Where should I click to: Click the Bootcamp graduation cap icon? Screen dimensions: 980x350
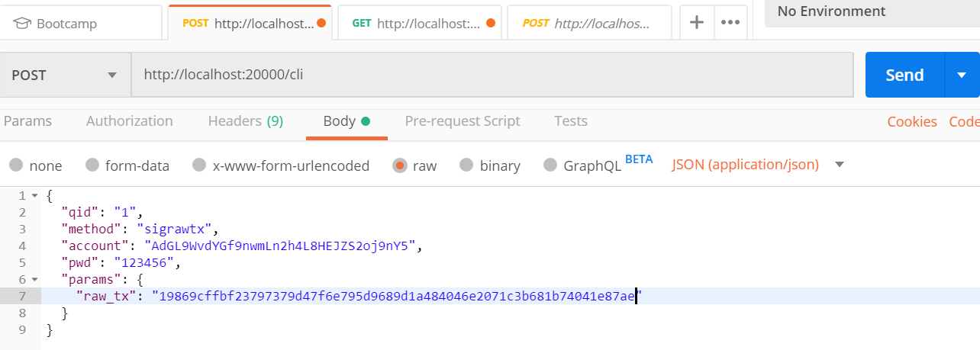click(21, 23)
